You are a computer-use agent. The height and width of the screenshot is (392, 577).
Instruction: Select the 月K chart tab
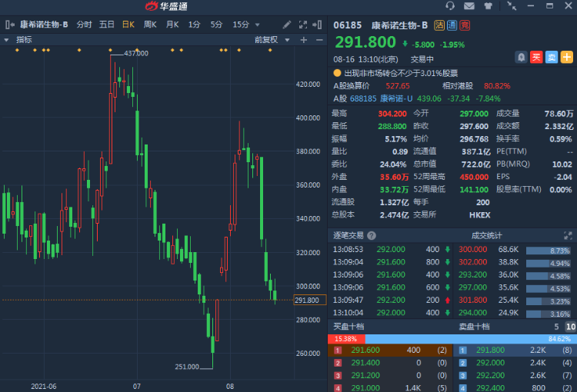click(x=172, y=25)
